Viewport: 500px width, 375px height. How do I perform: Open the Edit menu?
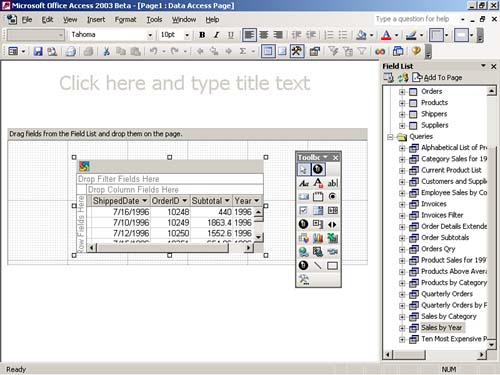pyautogui.click(x=47, y=20)
